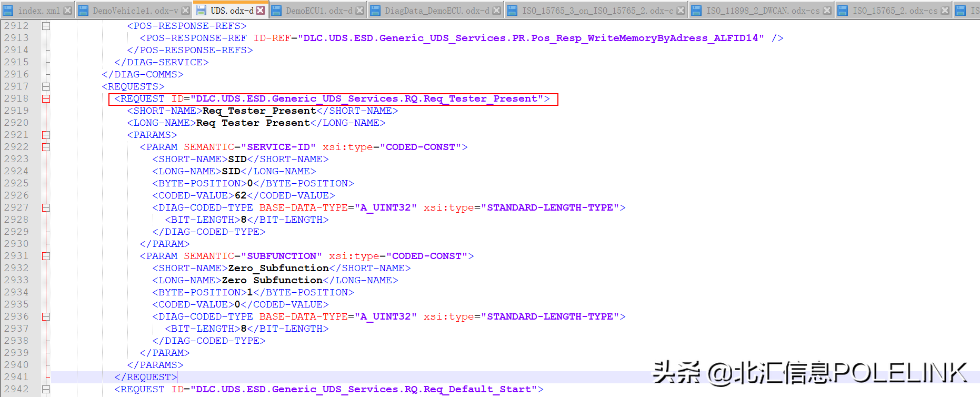
Task: Click CODED-VALUE 0 on line 2935
Action: pyautogui.click(x=237, y=304)
